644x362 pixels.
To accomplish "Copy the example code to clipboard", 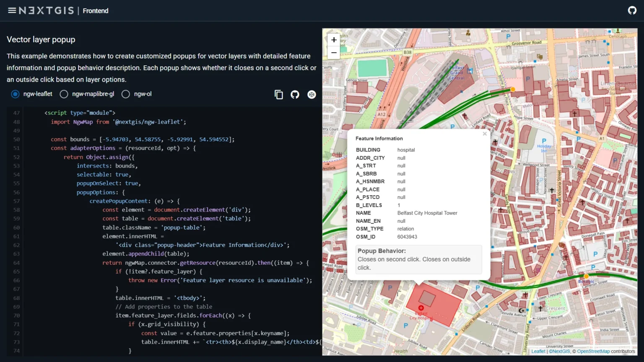I will coord(279,95).
